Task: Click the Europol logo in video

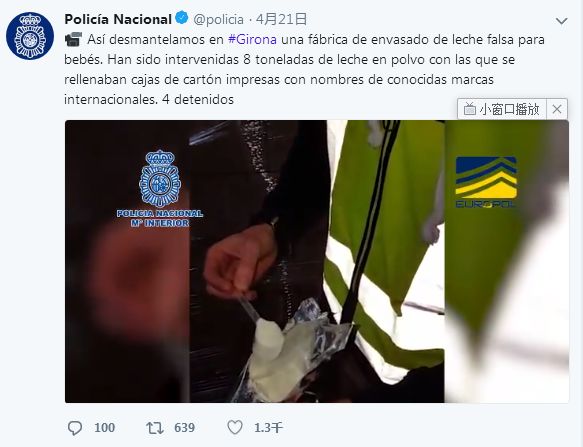Action: 486,182
